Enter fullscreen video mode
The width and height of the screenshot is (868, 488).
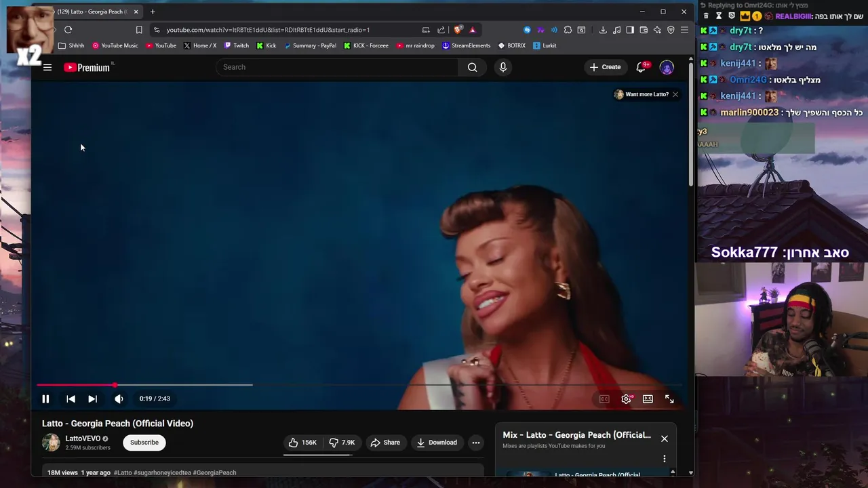669,399
